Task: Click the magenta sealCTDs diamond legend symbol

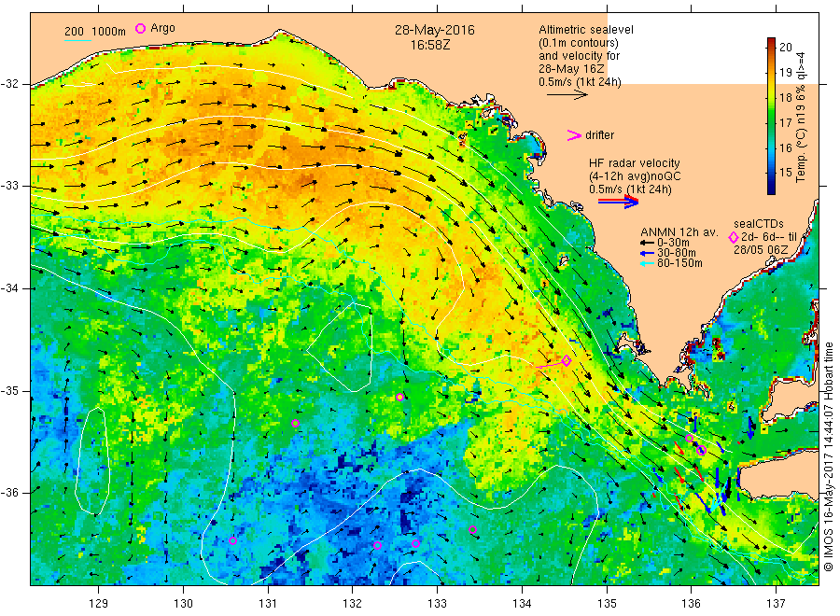Action: click(x=734, y=237)
